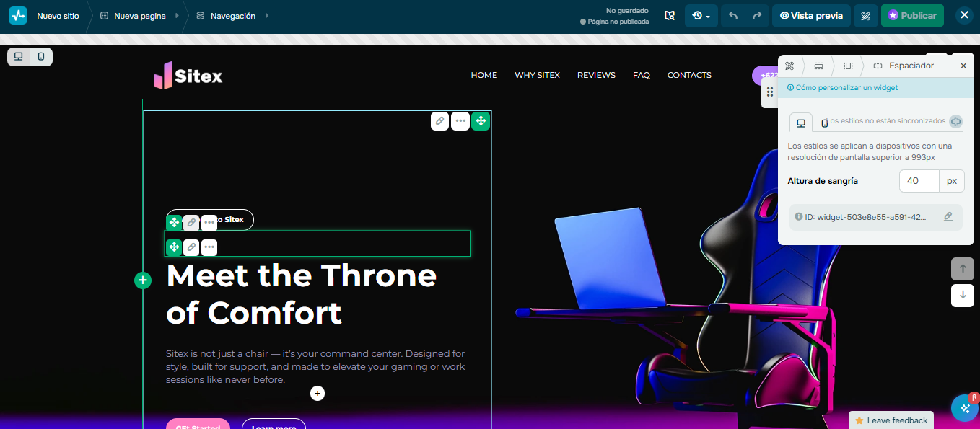The width and height of the screenshot is (980, 429).
Task: Open the FAQ nav link
Action: (642, 75)
